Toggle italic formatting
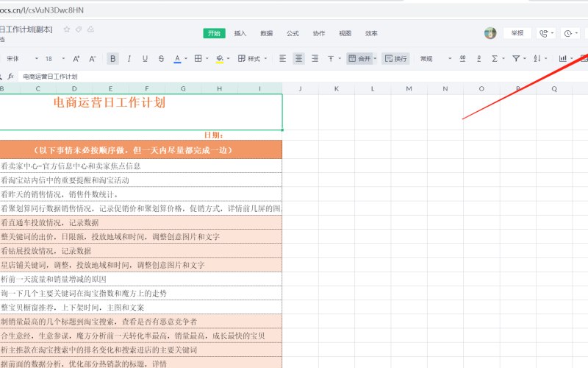 [129, 59]
